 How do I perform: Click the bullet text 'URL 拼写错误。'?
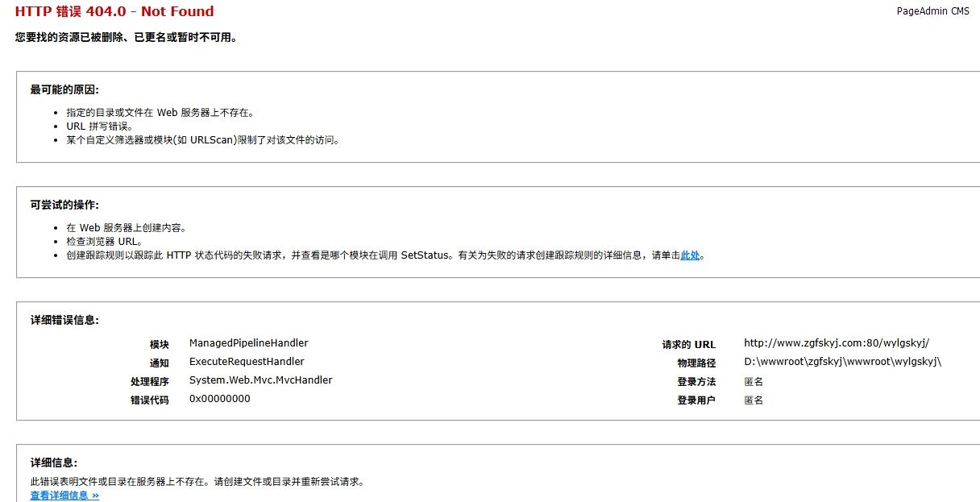click(100, 127)
